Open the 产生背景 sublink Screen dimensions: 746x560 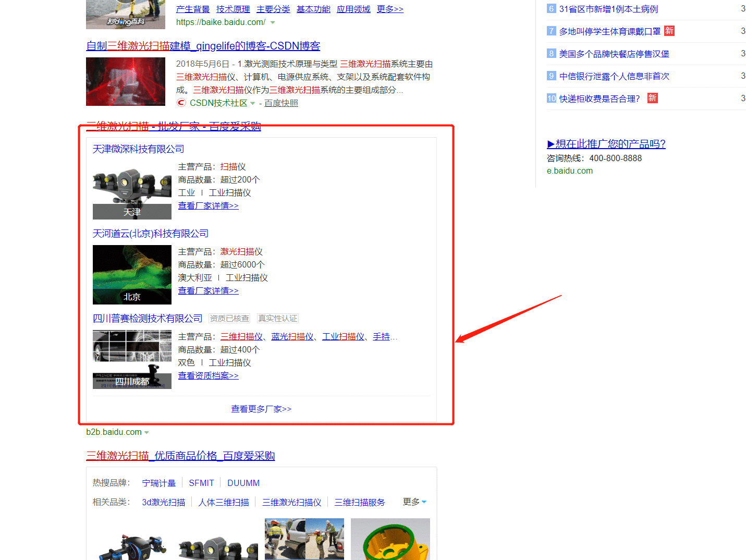coord(193,9)
